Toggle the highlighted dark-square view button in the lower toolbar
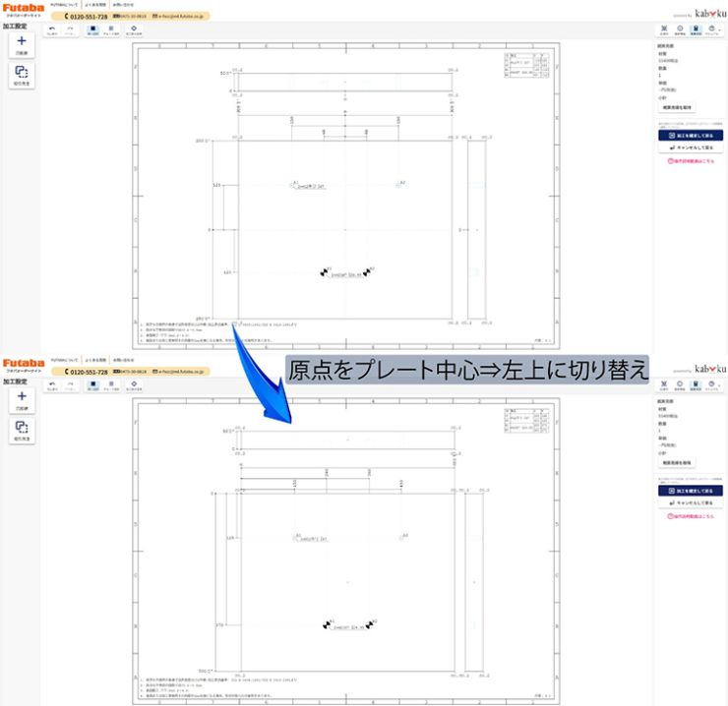This screenshot has width=728, height=706. coord(92,384)
